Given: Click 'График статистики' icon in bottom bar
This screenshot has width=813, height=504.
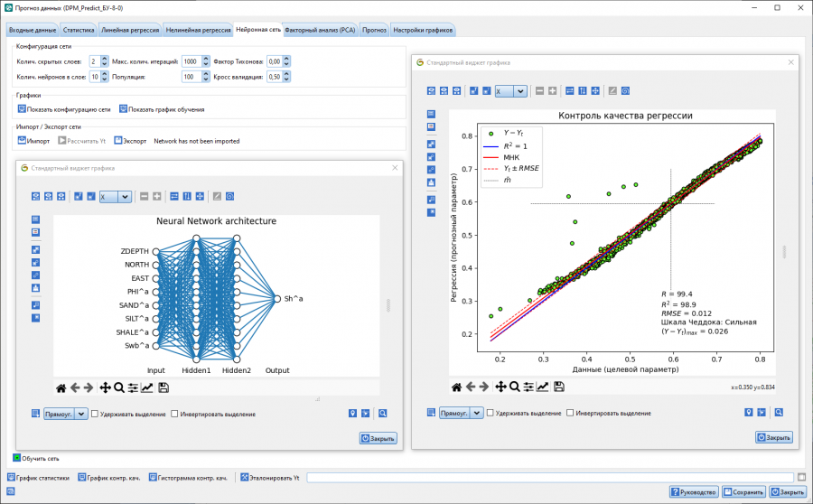Looking at the screenshot, I should point(13,476).
